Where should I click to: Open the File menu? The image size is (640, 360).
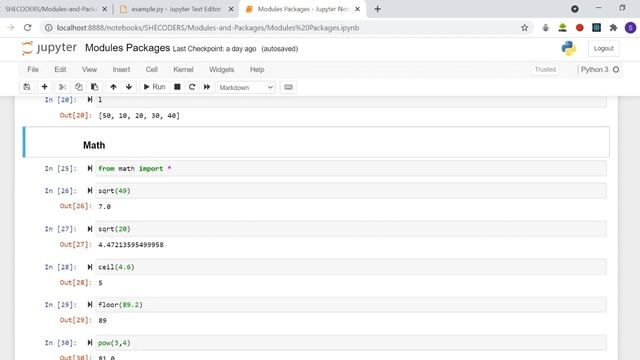(33, 69)
